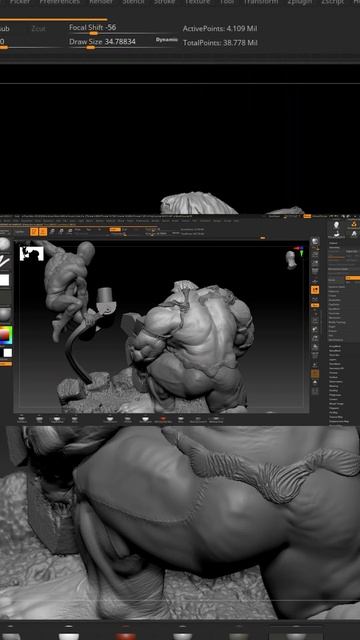Select the white secondary color swatch
The width and height of the screenshot is (360, 640).
(x=8, y=353)
